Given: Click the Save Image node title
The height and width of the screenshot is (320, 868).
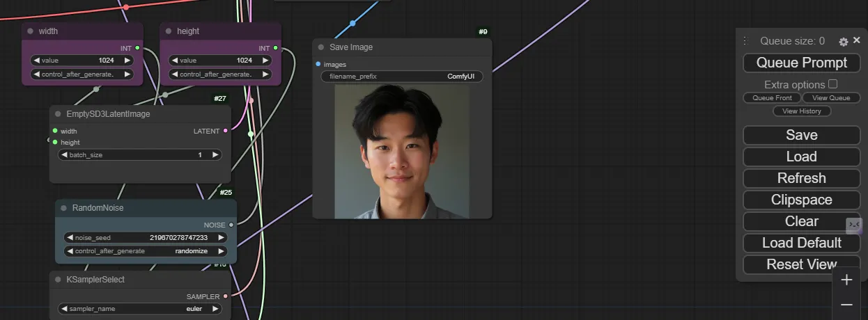Looking at the screenshot, I should [x=351, y=47].
